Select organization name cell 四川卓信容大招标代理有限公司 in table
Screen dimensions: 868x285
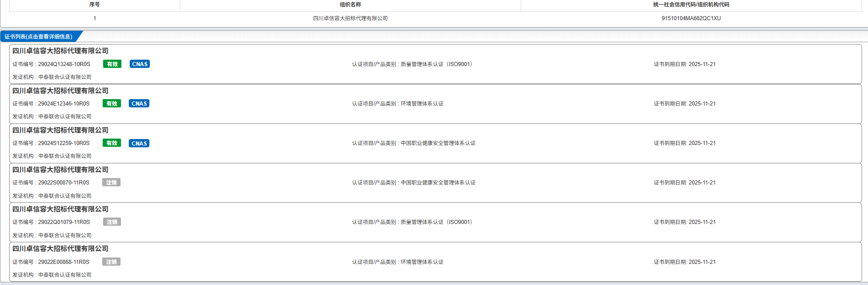point(350,18)
